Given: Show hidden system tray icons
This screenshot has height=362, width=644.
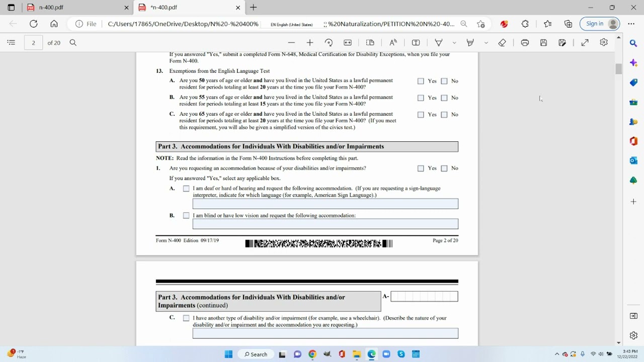Looking at the screenshot, I should 557,354.
